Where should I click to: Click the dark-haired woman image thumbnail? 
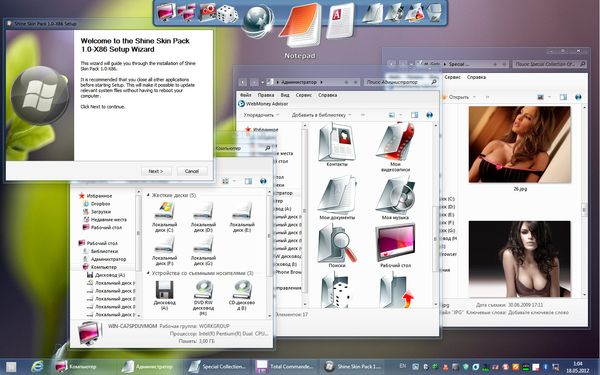pos(520,259)
